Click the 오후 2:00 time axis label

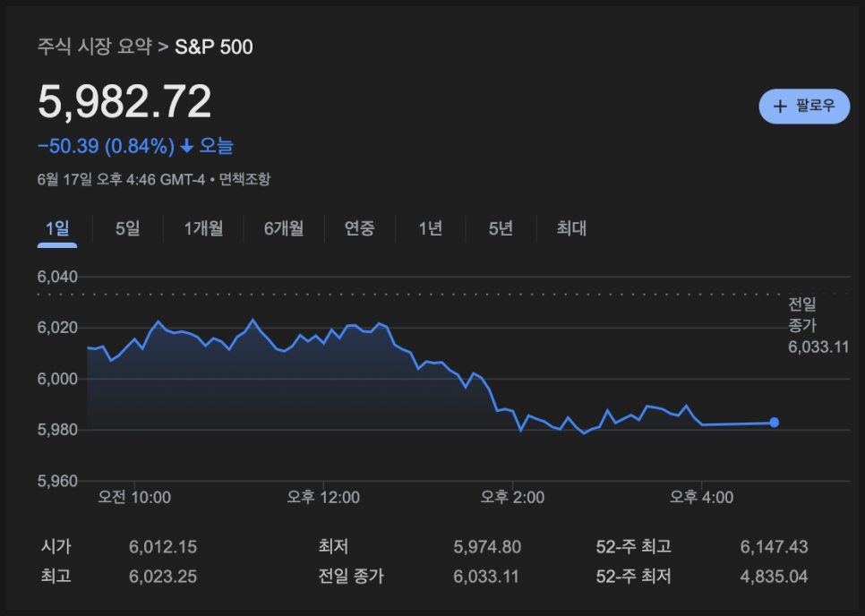[x=512, y=498]
